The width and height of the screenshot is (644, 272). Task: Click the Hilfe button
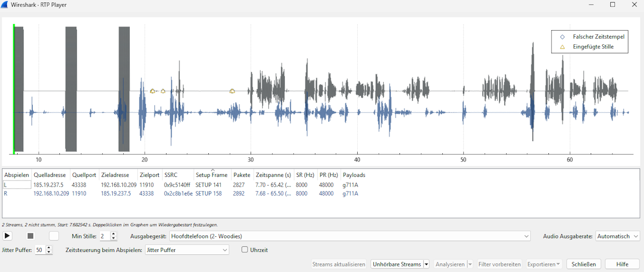pos(622,264)
